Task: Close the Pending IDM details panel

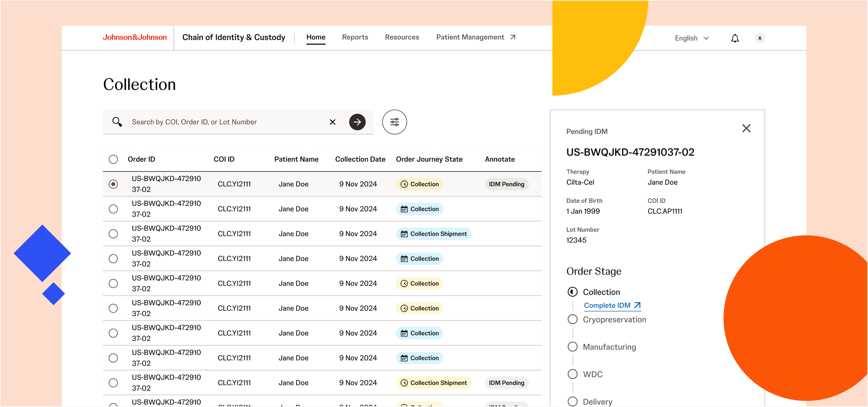Action: pos(746,128)
